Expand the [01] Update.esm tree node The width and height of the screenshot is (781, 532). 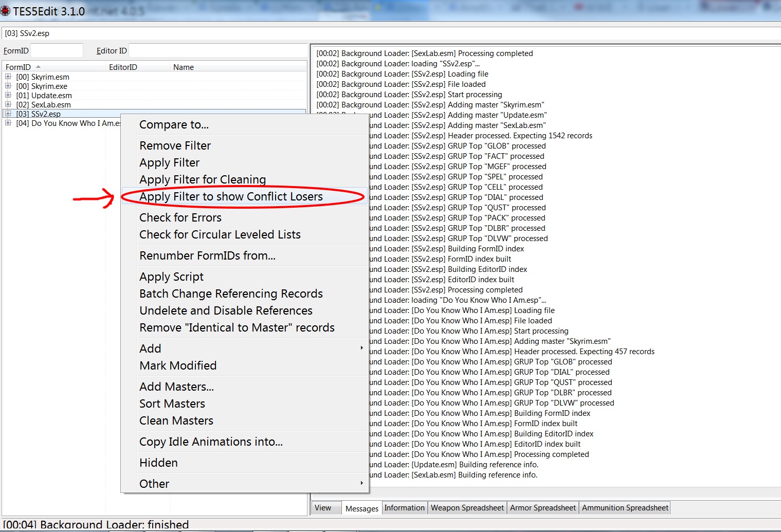pos(8,95)
